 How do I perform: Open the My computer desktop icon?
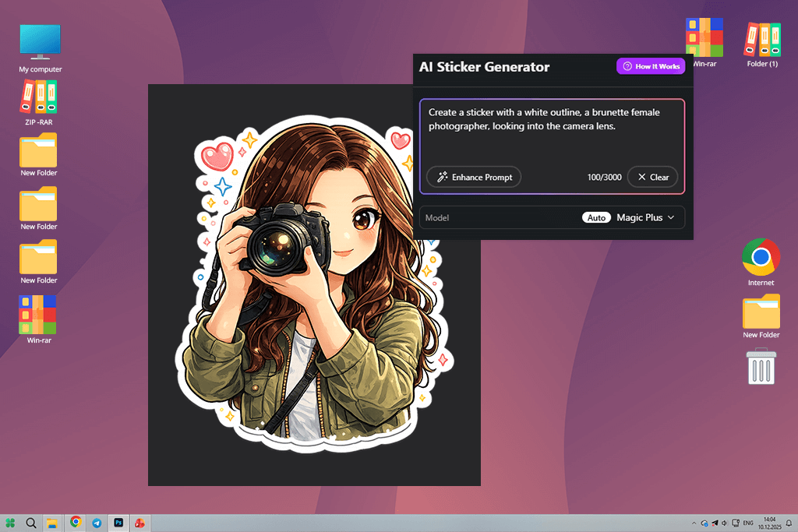[x=40, y=48]
